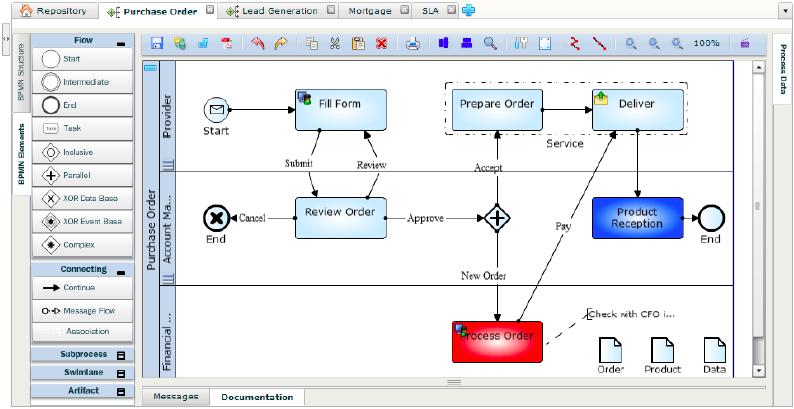Image resolution: width=794 pixels, height=409 pixels.
Task: Pick the Intermediate event palette item
Action: (83, 82)
